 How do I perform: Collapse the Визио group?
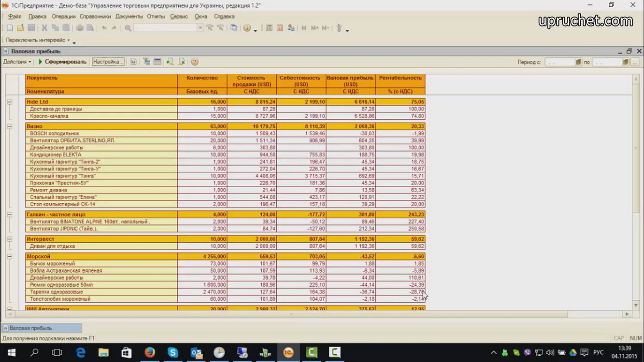pyautogui.click(x=9, y=126)
